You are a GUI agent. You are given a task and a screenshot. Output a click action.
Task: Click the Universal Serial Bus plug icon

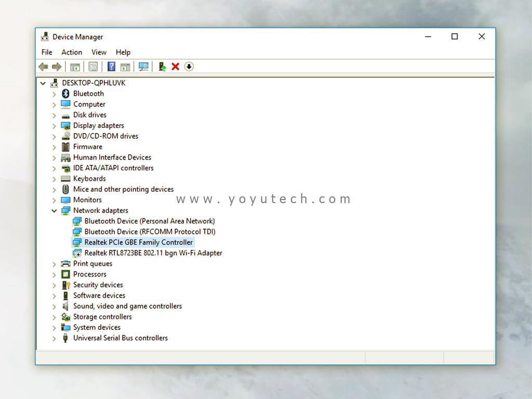coord(66,338)
